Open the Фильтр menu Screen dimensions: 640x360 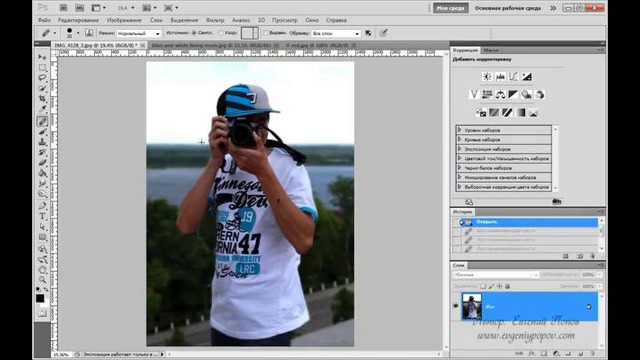click(x=215, y=20)
